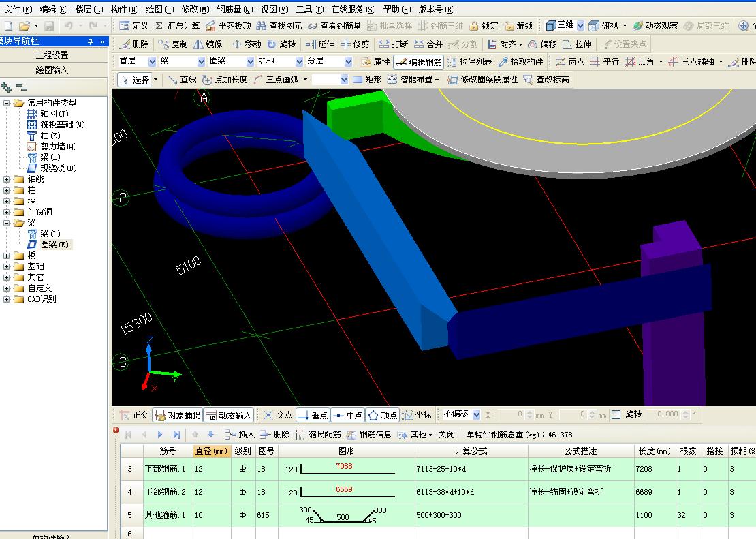Select the 修剪 trim tool
This screenshot has height=539, width=756.
coord(354,44)
